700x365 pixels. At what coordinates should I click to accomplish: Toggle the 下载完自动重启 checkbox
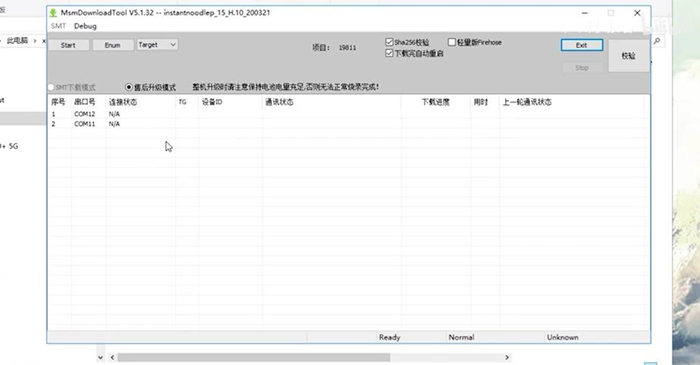pyautogui.click(x=389, y=53)
